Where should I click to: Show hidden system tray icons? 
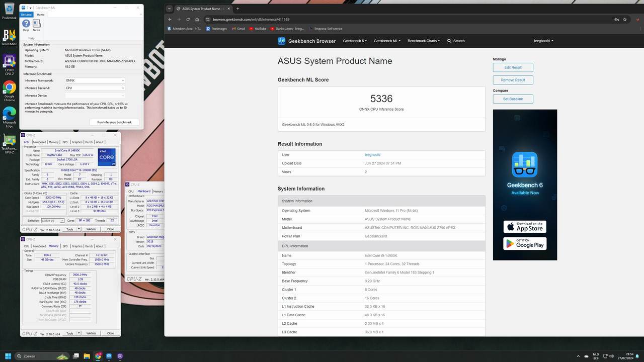578,356
